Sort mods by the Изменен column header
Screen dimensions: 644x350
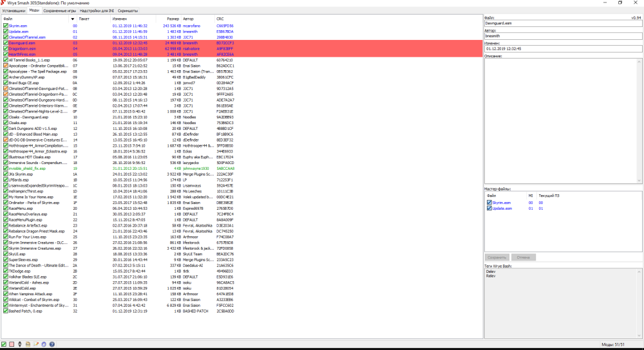point(133,19)
